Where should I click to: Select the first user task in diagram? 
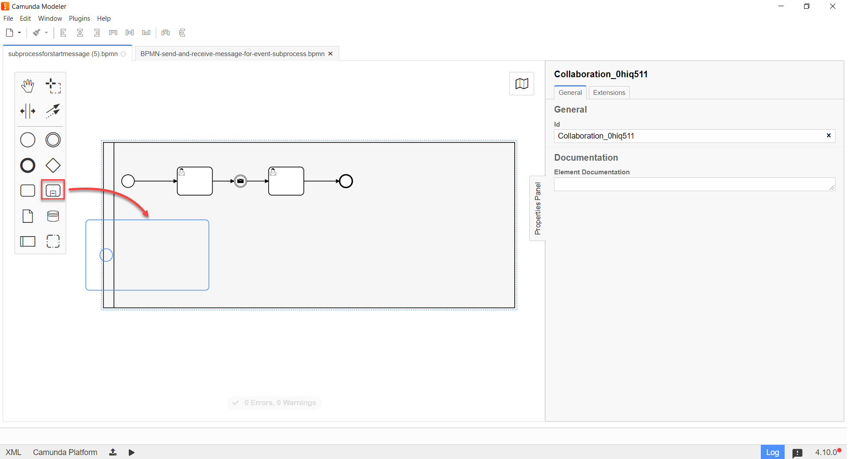click(195, 181)
